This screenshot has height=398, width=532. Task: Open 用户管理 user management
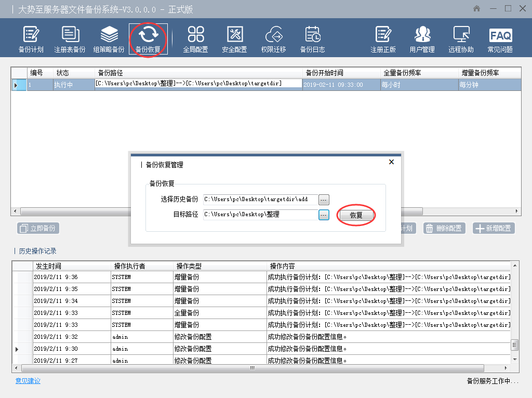(422, 39)
